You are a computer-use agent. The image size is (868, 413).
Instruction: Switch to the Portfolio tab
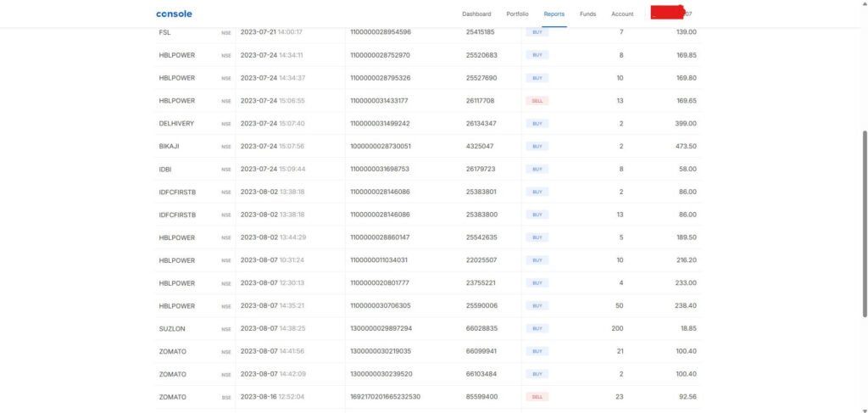(517, 14)
